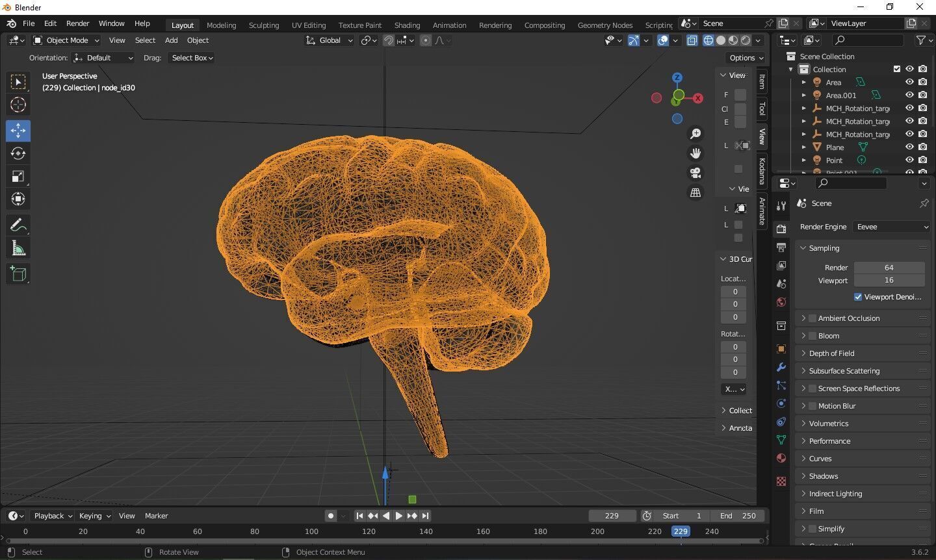Switch to solid viewport shading

coord(721,40)
